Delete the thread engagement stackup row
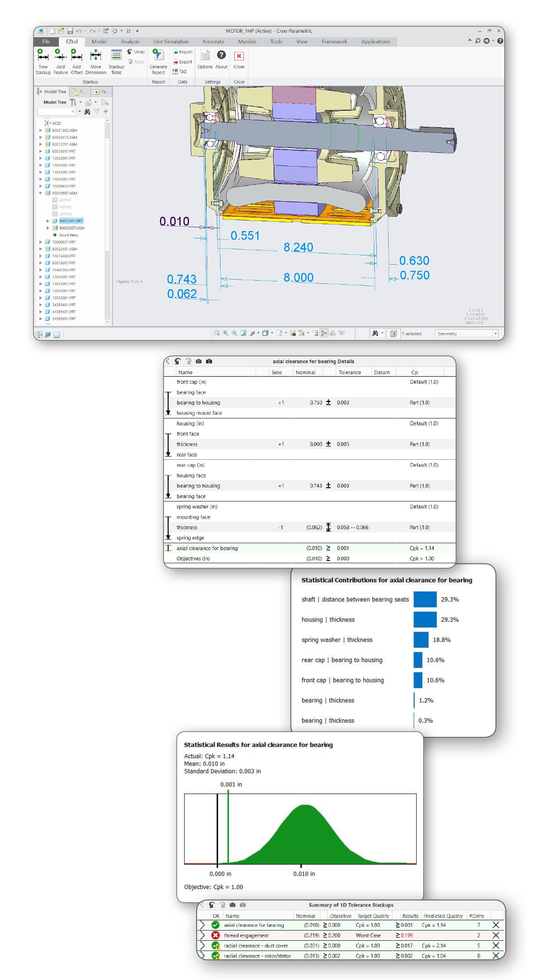Image resolution: width=535 pixels, height=980 pixels. tap(496, 935)
